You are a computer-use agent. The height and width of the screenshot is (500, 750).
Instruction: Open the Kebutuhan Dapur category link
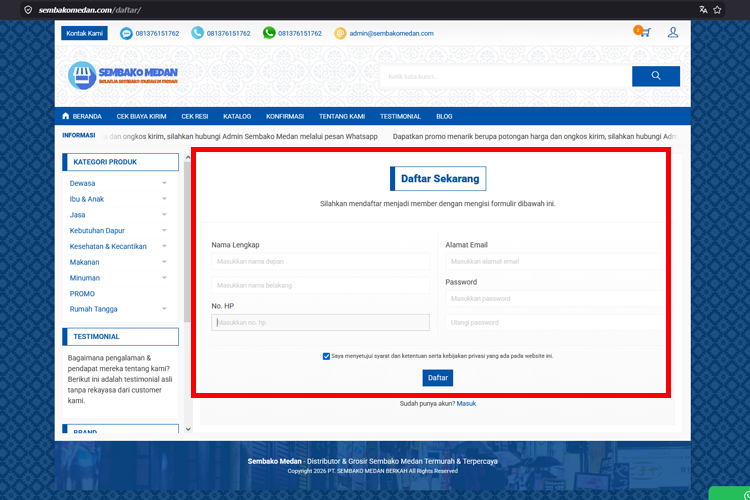coord(97,231)
